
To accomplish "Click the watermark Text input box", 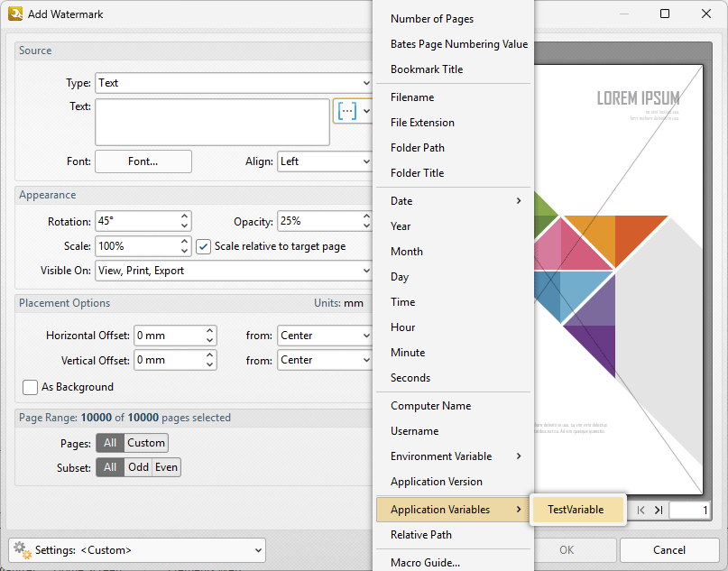I will tap(212, 122).
